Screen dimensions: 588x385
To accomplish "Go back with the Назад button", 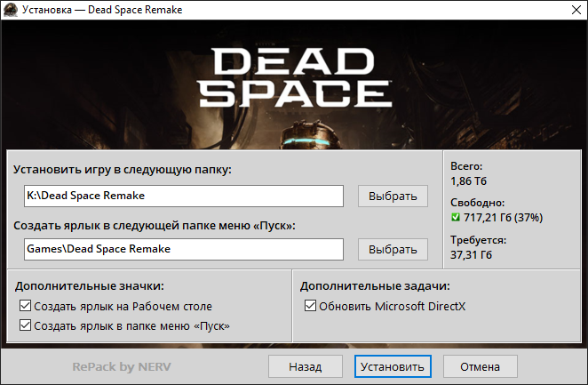I will point(305,366).
